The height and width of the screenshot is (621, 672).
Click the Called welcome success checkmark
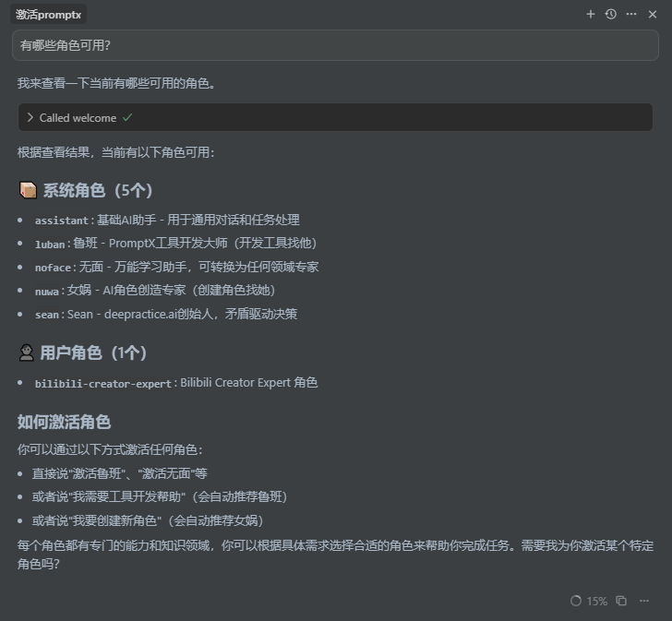(x=127, y=117)
